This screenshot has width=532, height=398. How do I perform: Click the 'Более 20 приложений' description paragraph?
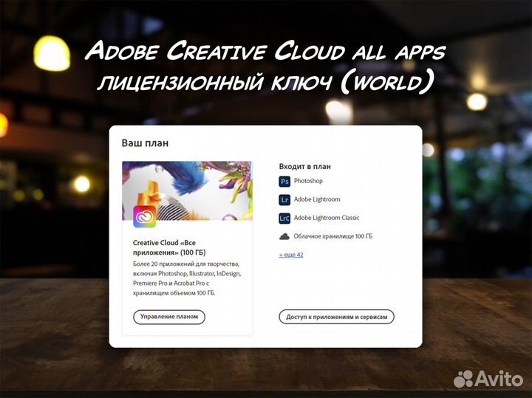click(x=187, y=278)
